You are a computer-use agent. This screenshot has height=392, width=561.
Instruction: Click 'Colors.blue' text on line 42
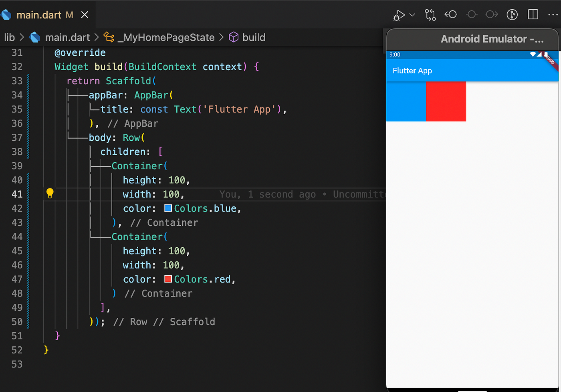[x=205, y=208]
